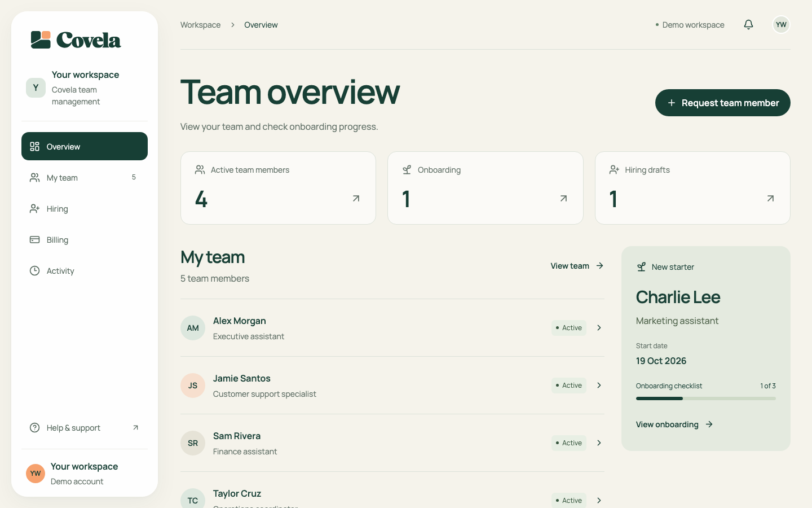Click the "19 Oct 2026" start date

[661, 361]
